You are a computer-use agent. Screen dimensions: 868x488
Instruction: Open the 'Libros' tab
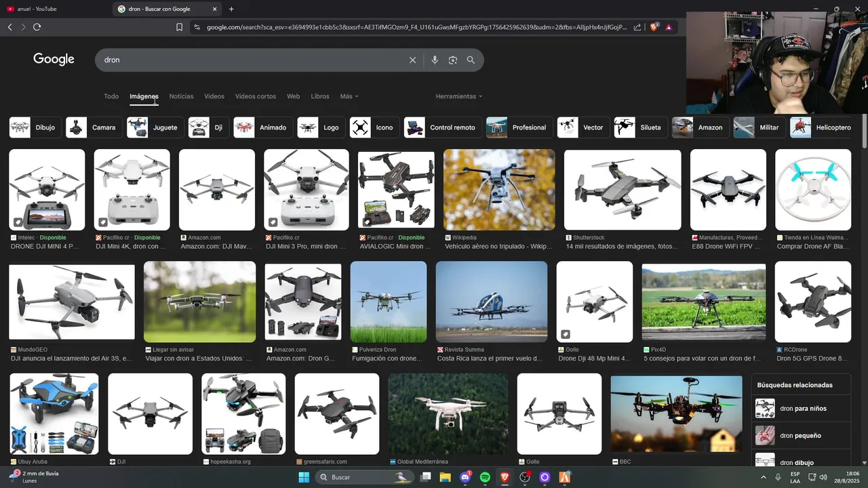click(320, 96)
